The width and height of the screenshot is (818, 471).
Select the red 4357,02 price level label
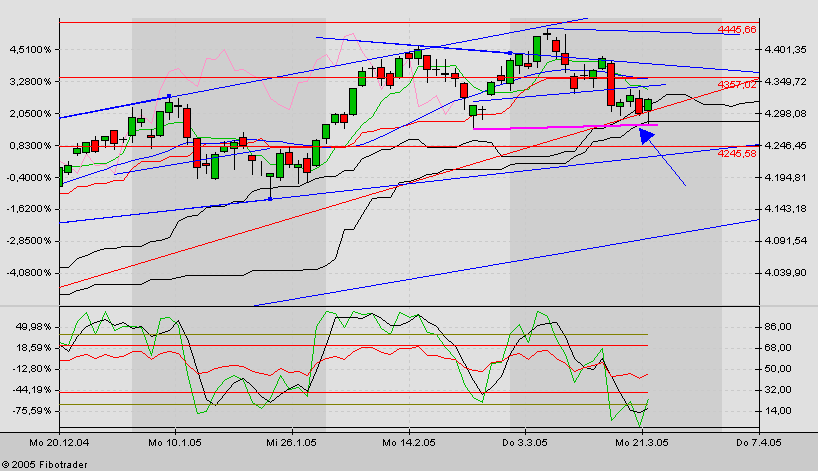[736, 85]
